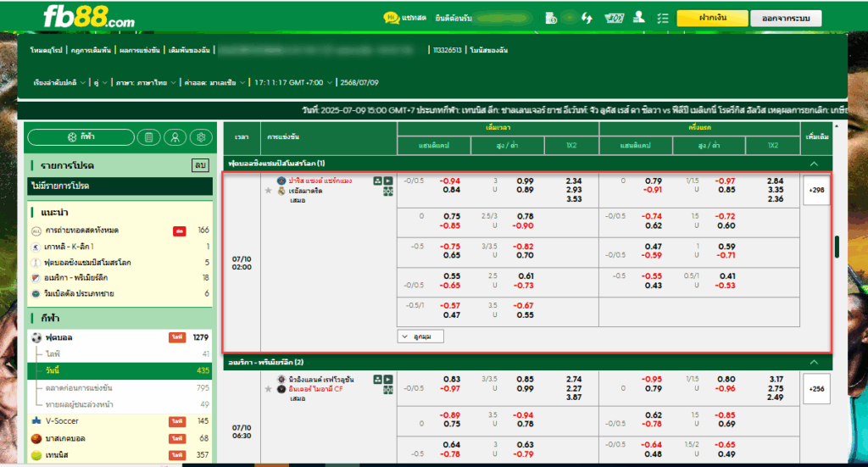
Task: Open the sort order dropdown เรียงลำดับปกติ
Action: coord(59,82)
